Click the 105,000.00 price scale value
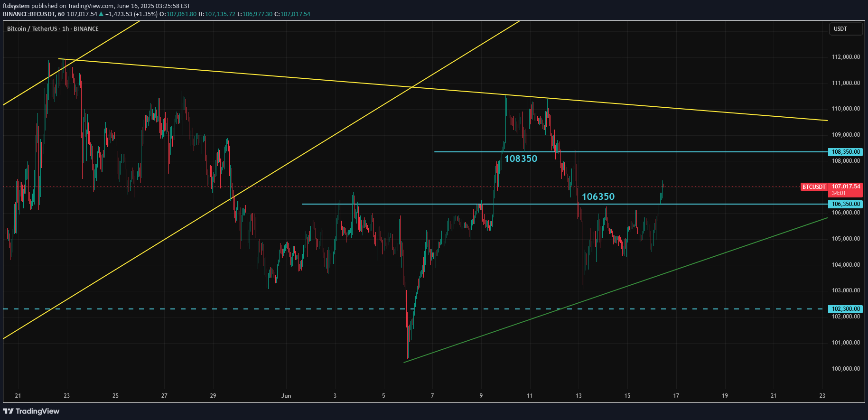868x420 pixels. coord(846,239)
